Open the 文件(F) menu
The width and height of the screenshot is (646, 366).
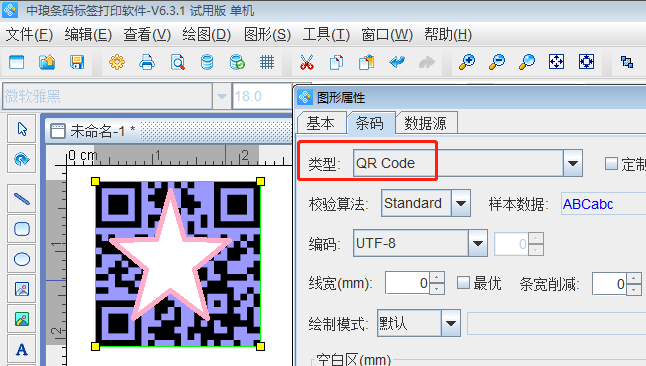[x=29, y=35]
